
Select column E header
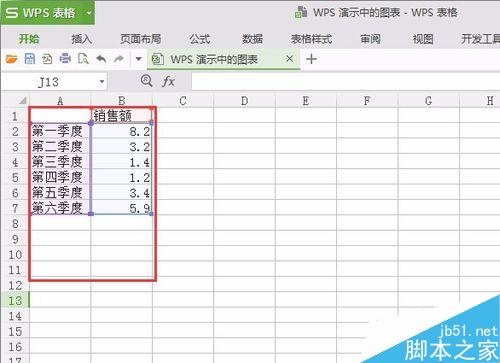pyautogui.click(x=306, y=101)
